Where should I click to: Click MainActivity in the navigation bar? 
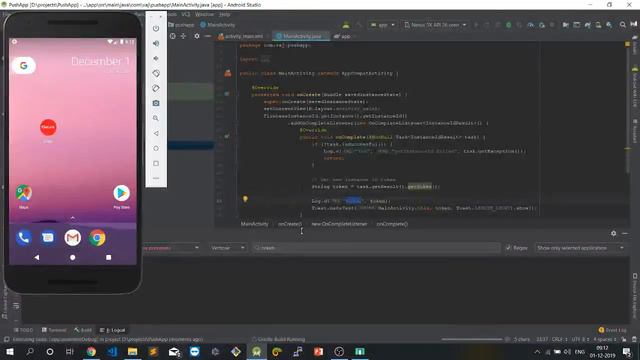click(217, 25)
